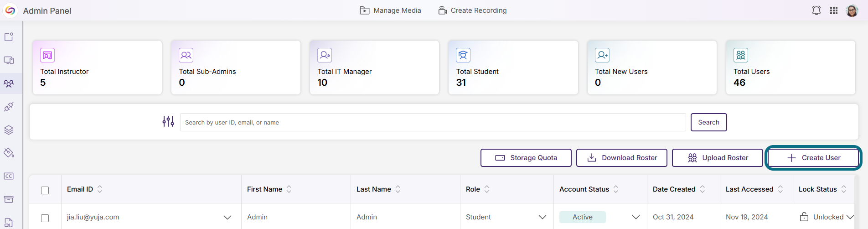Open the Active account status dropdown
868x229 pixels.
[x=599, y=217]
